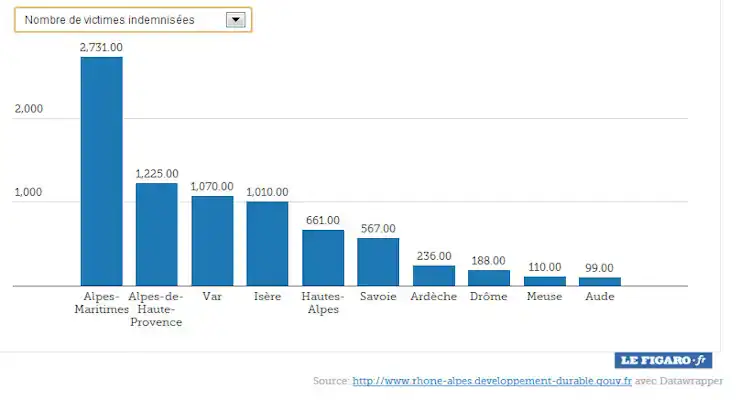The width and height of the screenshot is (740, 400).
Task: Click the 2,731.00 value label
Action: [x=101, y=47]
